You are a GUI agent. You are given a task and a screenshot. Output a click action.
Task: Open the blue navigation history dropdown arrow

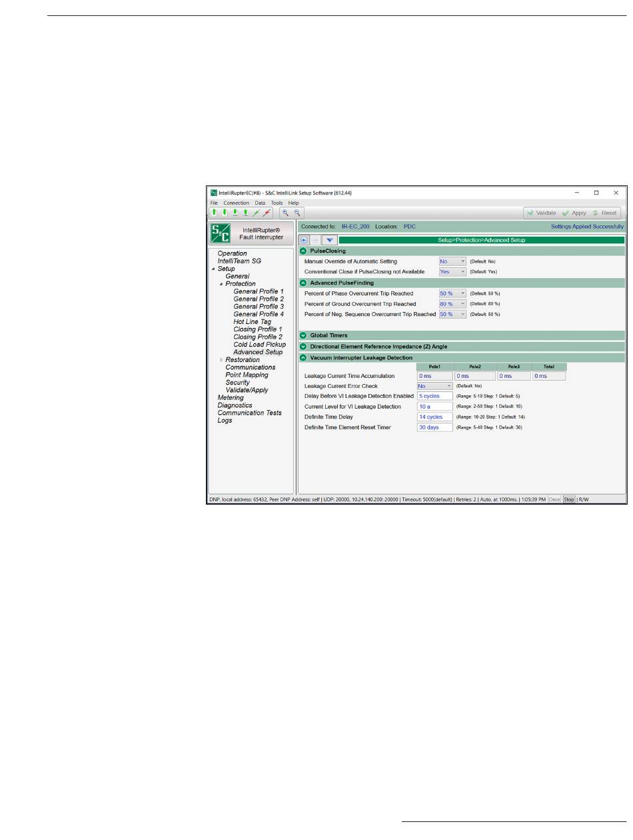click(x=330, y=240)
